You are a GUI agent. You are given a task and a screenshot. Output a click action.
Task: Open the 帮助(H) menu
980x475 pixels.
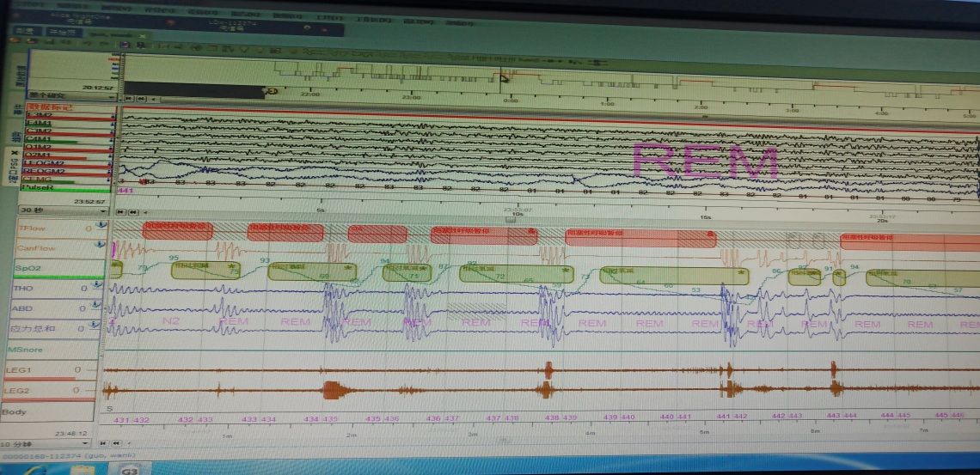tap(459, 22)
